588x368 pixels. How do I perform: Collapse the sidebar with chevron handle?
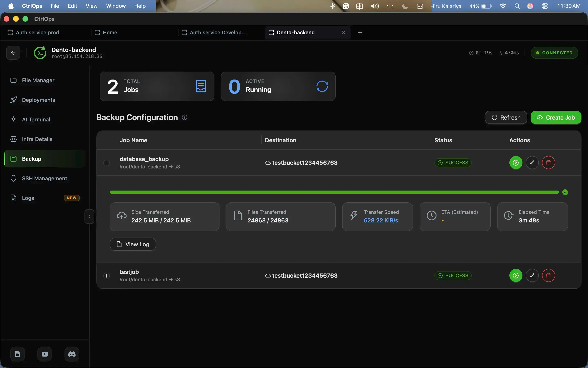tap(89, 216)
